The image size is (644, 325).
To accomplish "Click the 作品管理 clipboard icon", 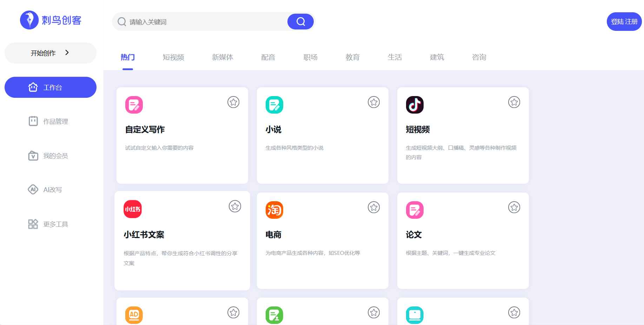I will point(33,121).
